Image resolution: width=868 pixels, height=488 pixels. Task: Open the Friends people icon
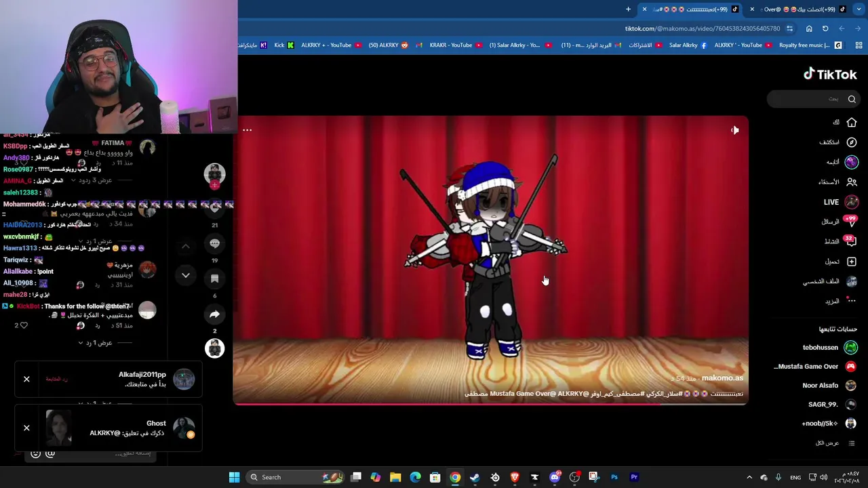pos(852,182)
